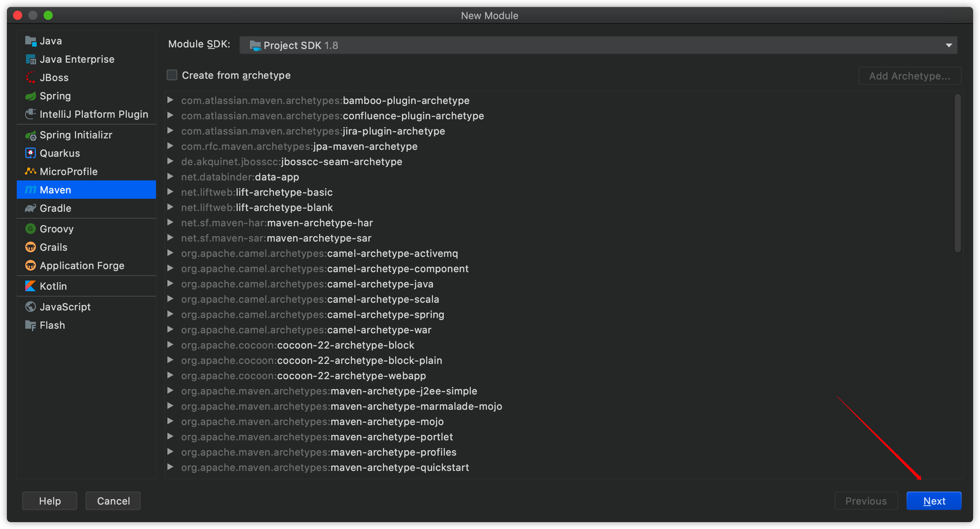This screenshot has height=529, width=980.
Task: Expand bamboo-plugin-archetype entry
Action: [170, 100]
